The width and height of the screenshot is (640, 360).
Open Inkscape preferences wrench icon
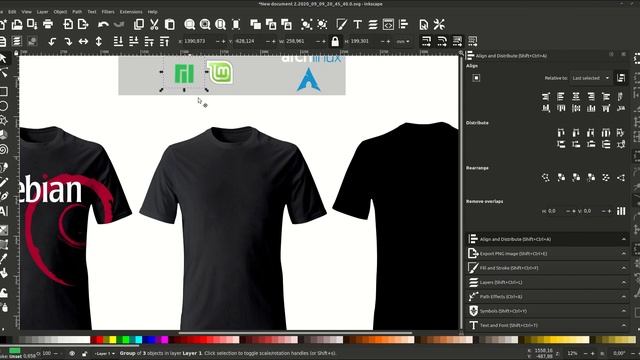(439, 24)
